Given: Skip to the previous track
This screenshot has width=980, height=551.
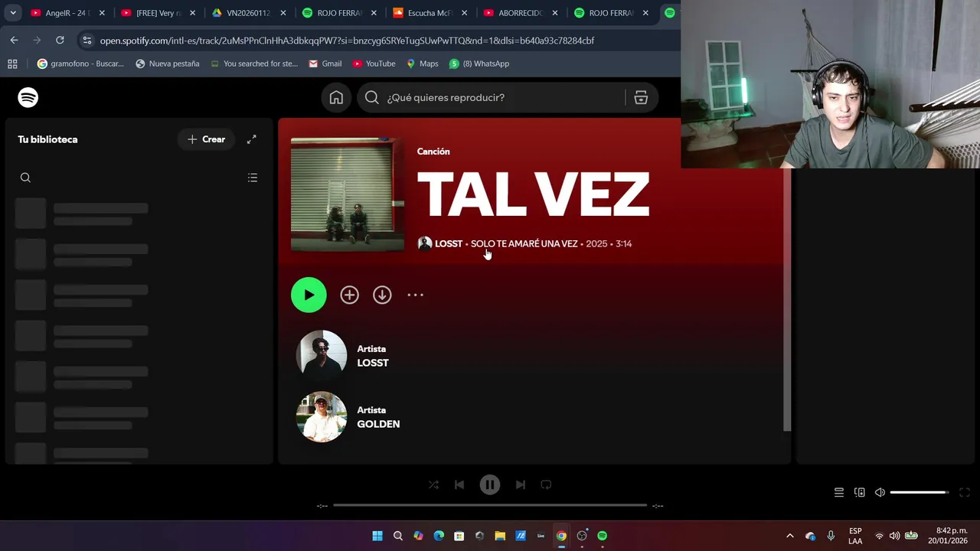Looking at the screenshot, I should [x=459, y=484].
